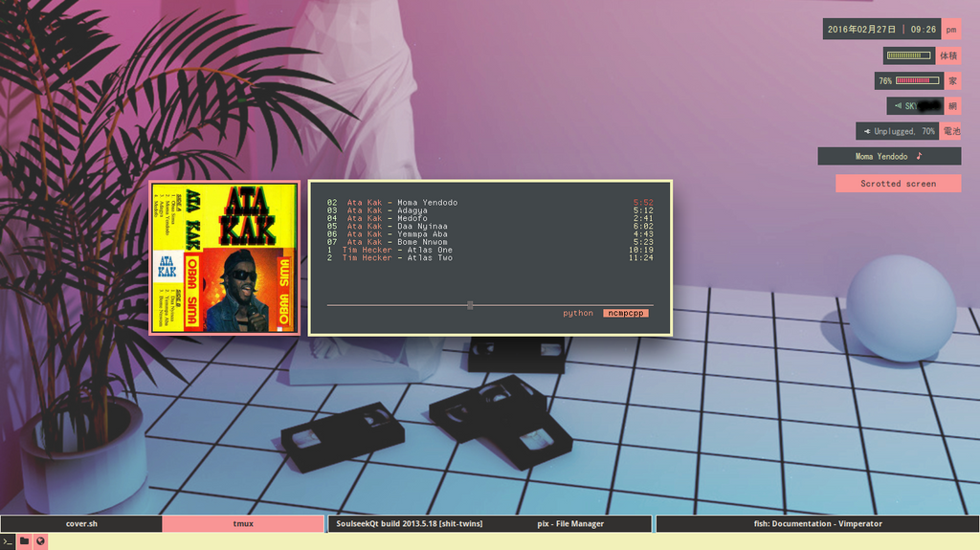Switch to the cover.sh window tab

81,524
